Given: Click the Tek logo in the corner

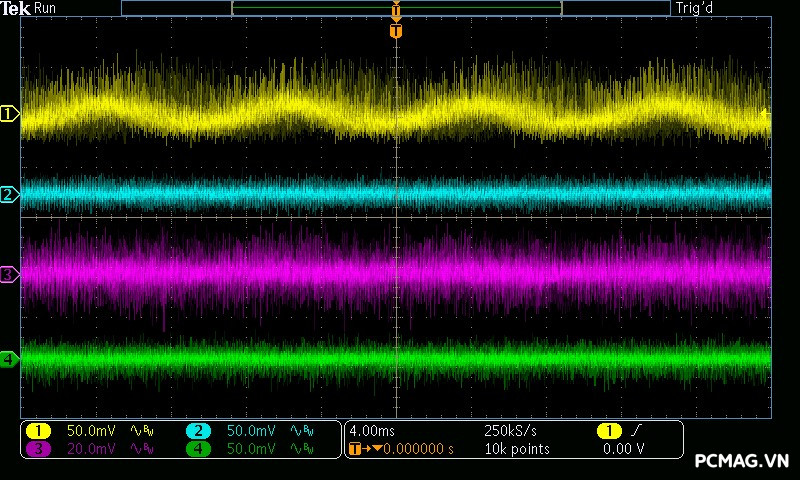Looking at the screenshot, I should coord(16,8).
